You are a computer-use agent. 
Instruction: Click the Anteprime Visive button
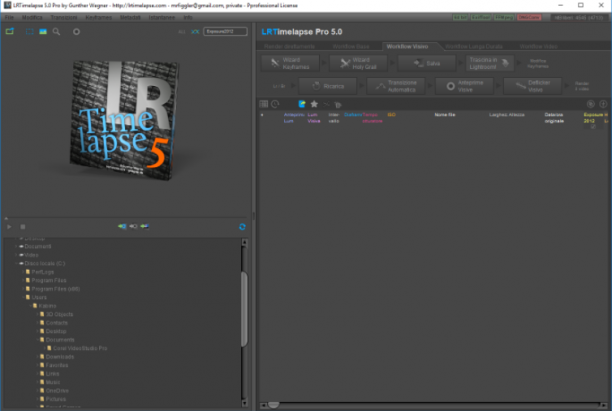click(464, 86)
